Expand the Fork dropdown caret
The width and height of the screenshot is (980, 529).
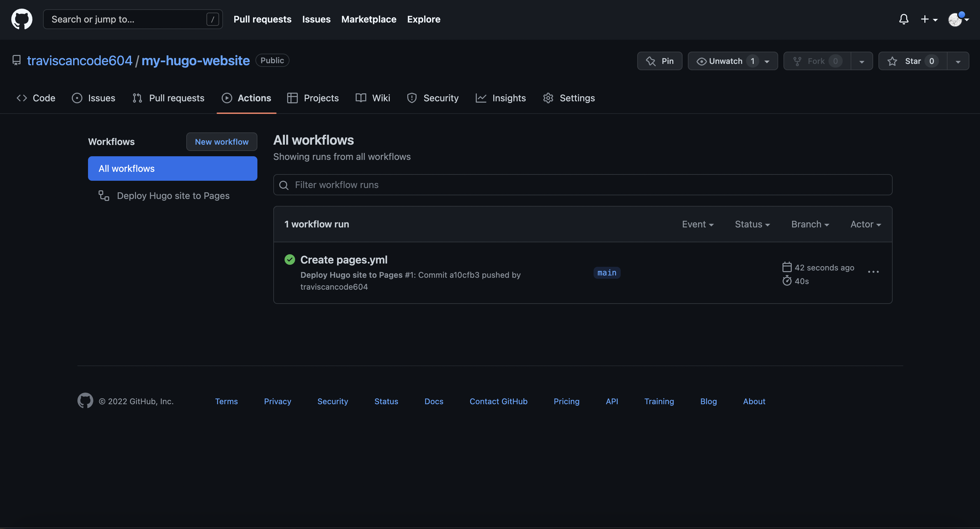point(862,61)
